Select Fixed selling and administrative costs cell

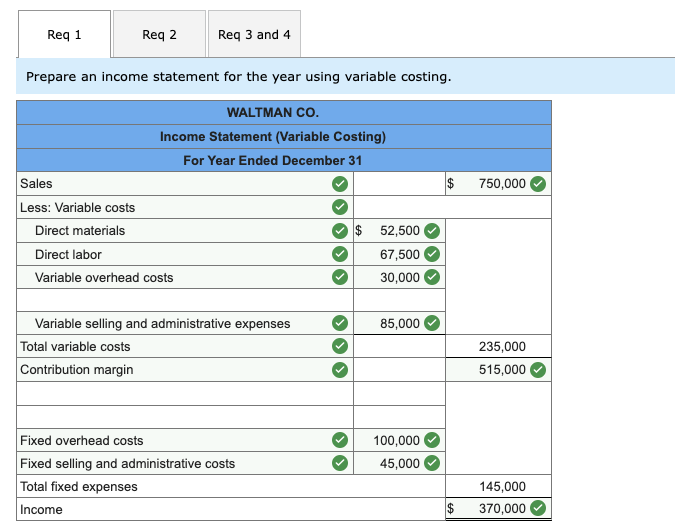[185, 463]
